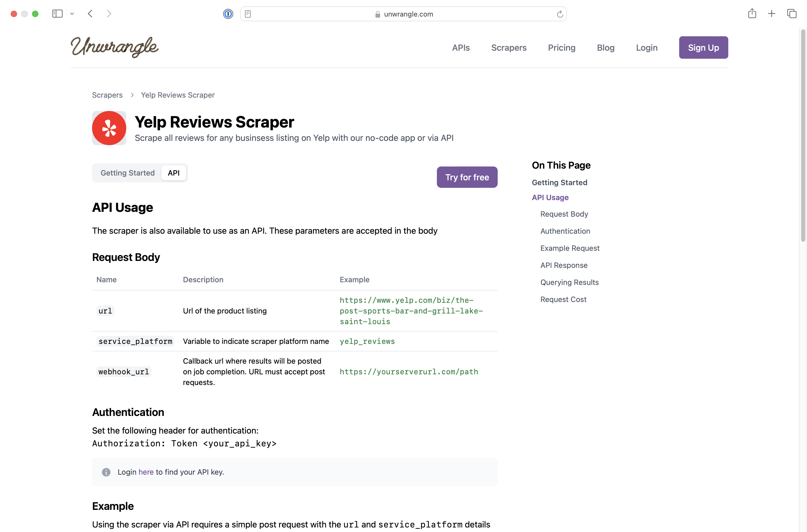Open the Blog link in the header
The image size is (807, 532).
click(x=606, y=47)
